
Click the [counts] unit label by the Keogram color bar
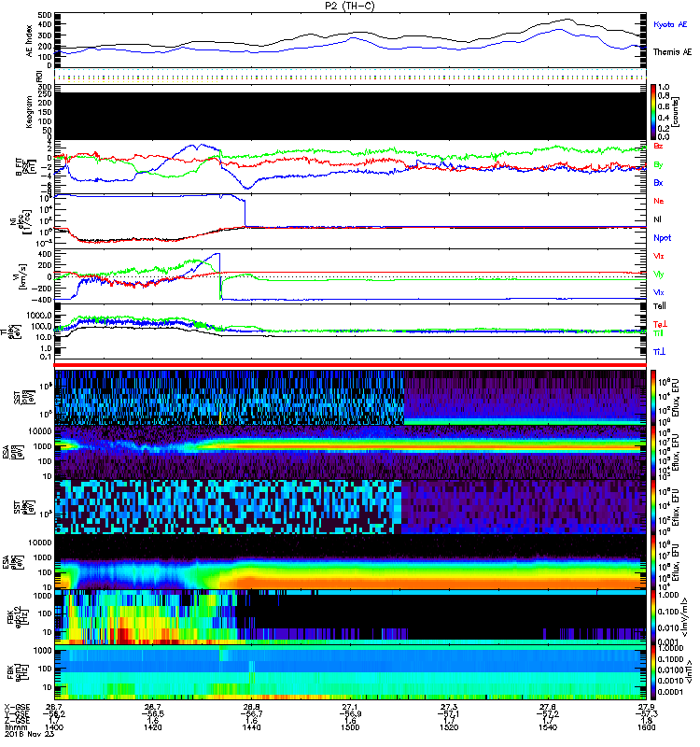676,112
